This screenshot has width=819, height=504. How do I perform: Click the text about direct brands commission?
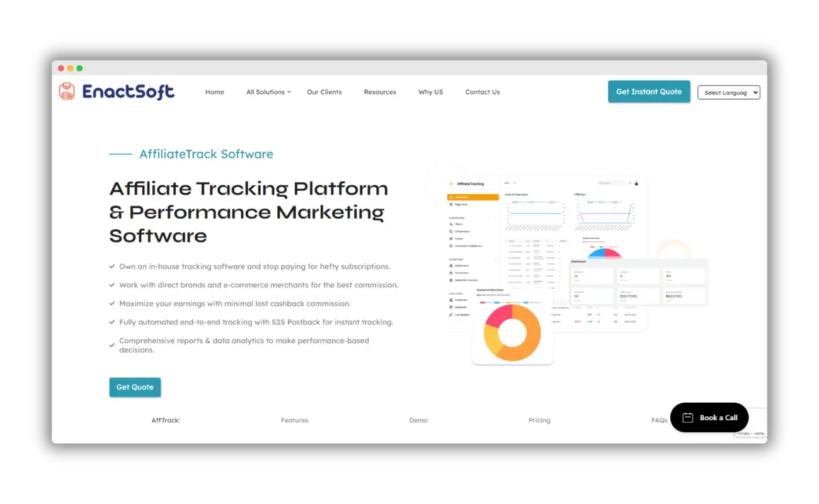click(x=258, y=285)
